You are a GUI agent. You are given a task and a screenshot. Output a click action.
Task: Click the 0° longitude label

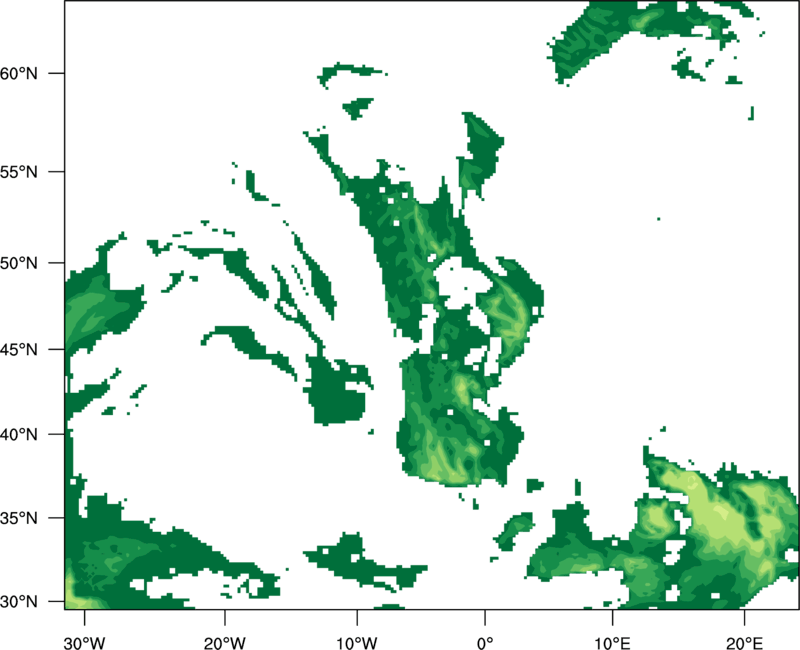[x=485, y=643]
